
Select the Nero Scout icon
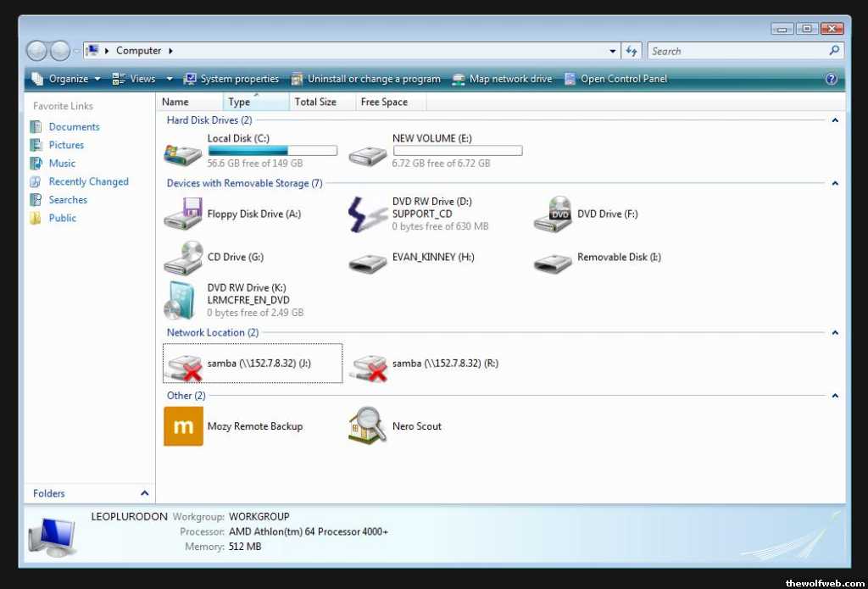tap(368, 426)
